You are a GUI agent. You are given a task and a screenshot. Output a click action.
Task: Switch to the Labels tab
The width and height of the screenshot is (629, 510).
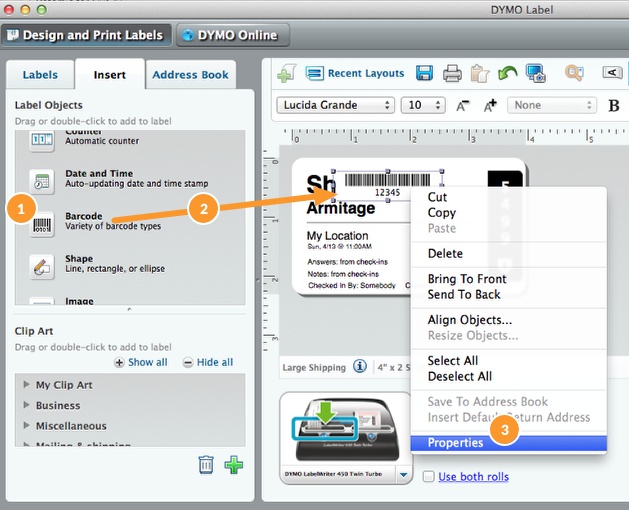40,75
